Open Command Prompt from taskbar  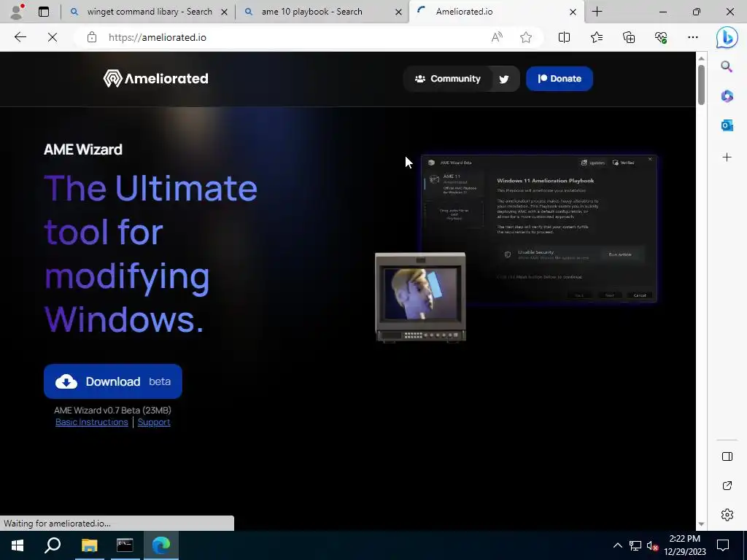click(125, 545)
